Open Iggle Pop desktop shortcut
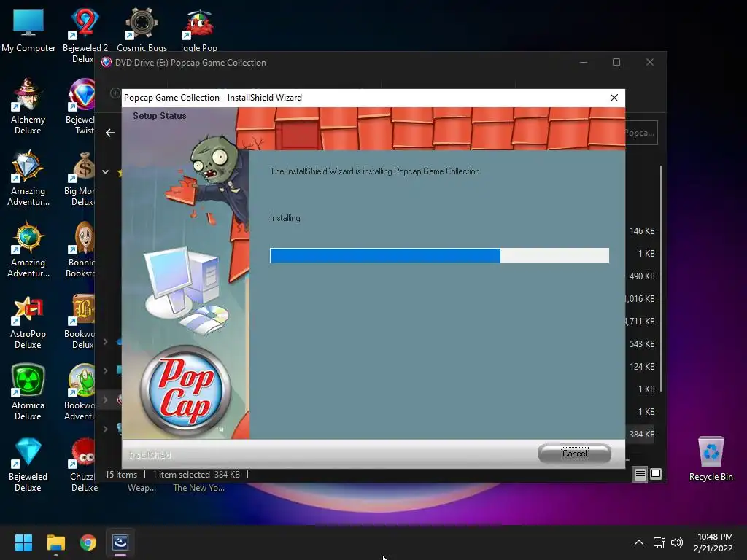Screen dimensions: 747x560 coord(199,29)
